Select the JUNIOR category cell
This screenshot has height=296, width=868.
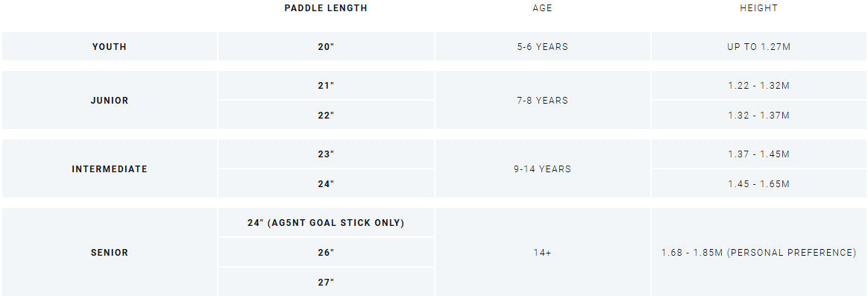[110, 100]
